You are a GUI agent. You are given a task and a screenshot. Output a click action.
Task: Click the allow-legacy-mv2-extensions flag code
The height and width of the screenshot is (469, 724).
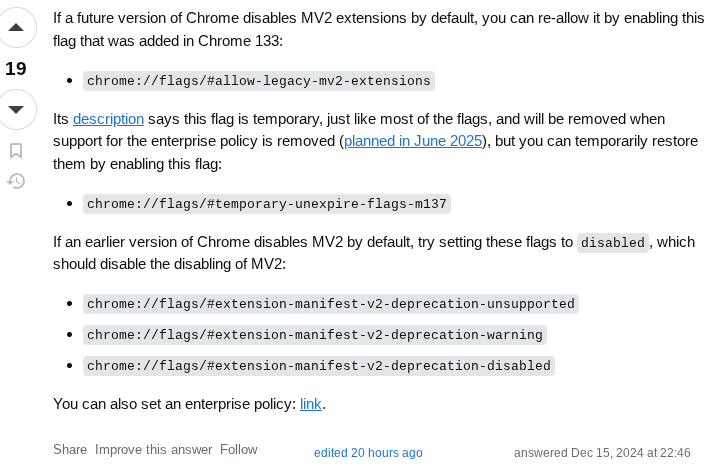259,81
